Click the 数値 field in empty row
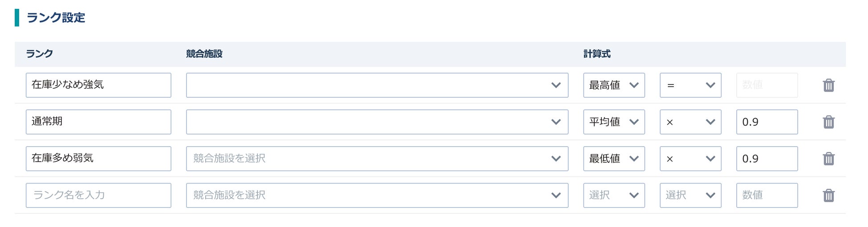The image size is (868, 227). coord(767,195)
